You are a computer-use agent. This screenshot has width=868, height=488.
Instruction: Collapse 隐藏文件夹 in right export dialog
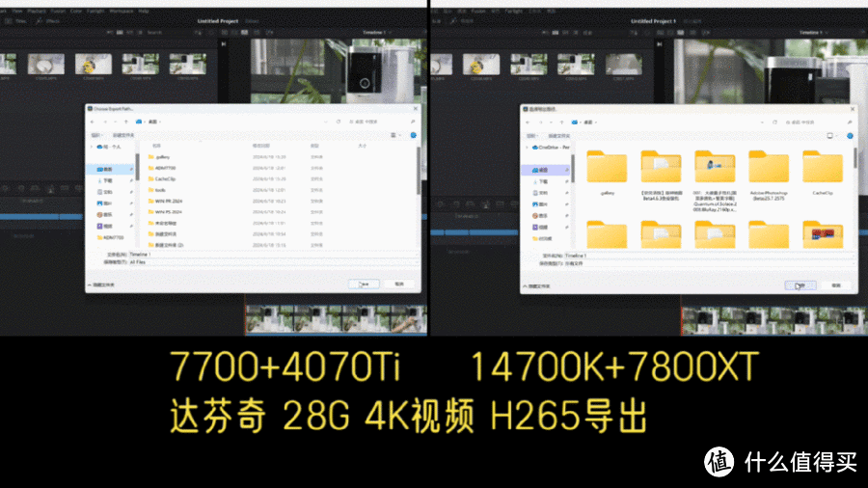537,286
